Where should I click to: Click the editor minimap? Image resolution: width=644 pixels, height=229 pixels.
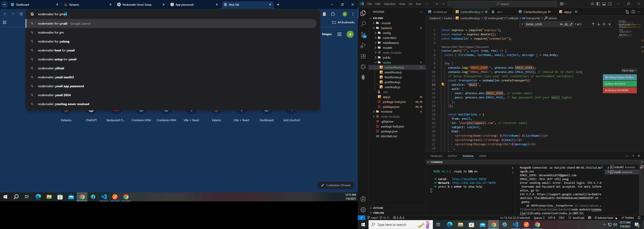click(x=629, y=30)
